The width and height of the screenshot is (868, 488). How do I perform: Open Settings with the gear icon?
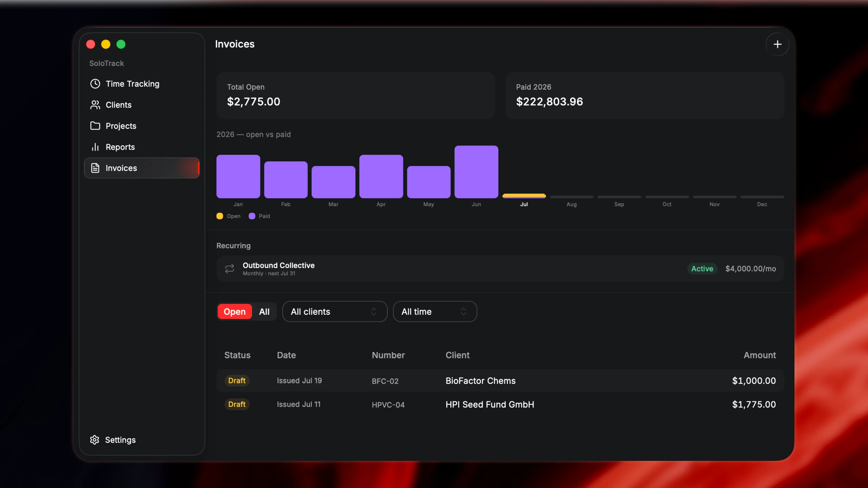(94, 440)
